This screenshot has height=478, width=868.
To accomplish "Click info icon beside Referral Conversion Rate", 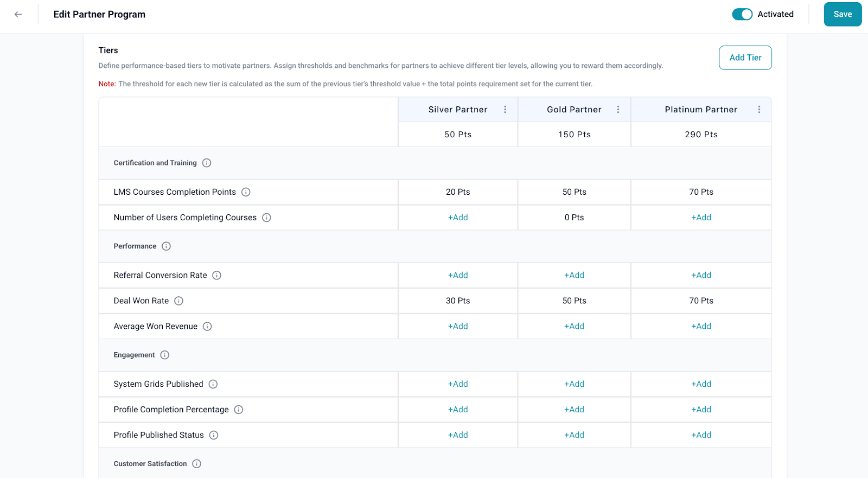I will [216, 275].
